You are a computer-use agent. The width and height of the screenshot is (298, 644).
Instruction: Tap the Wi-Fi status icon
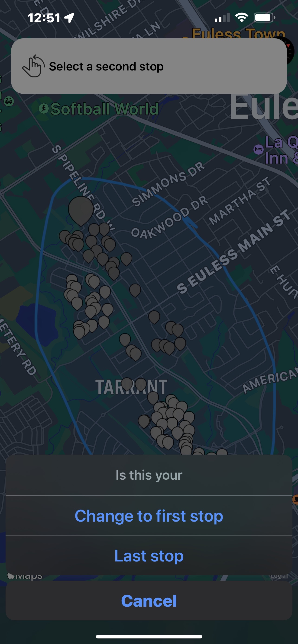(x=241, y=18)
